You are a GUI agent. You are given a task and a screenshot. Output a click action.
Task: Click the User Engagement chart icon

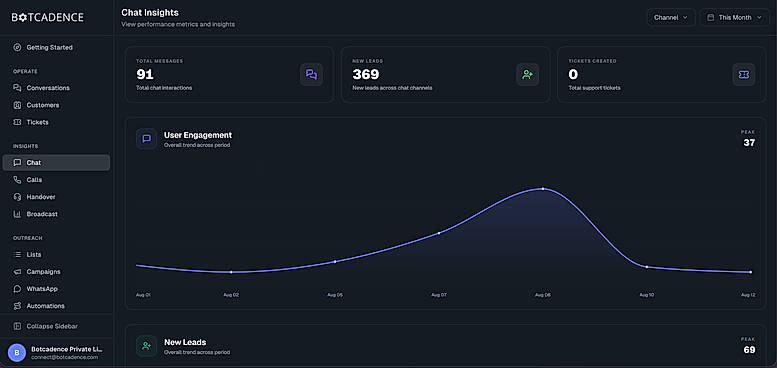tap(146, 139)
